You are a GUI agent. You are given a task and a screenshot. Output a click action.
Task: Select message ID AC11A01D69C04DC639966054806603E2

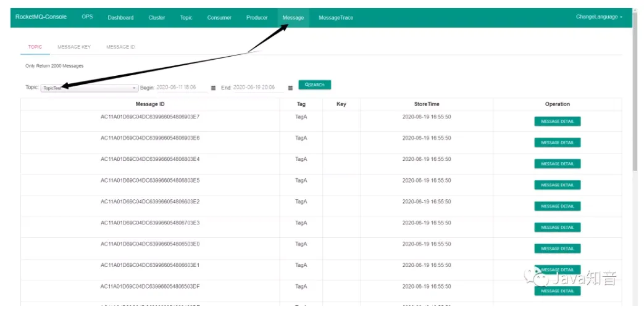[150, 202]
